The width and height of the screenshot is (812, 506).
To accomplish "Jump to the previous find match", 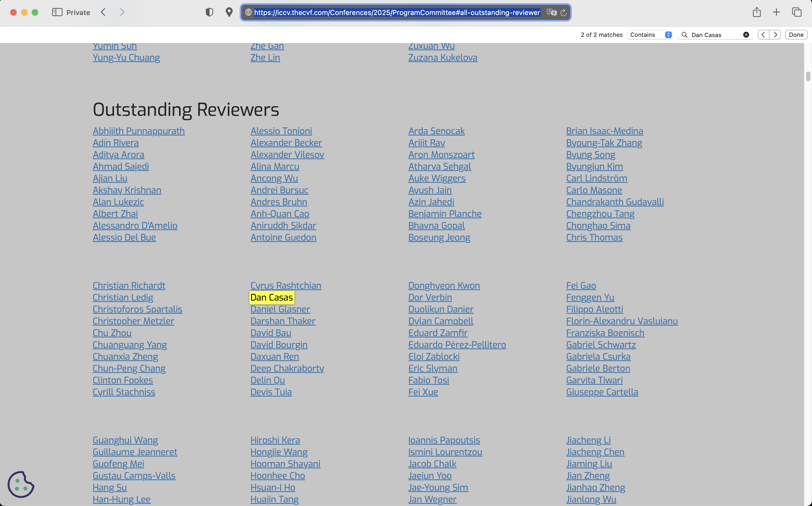I will click(x=763, y=35).
